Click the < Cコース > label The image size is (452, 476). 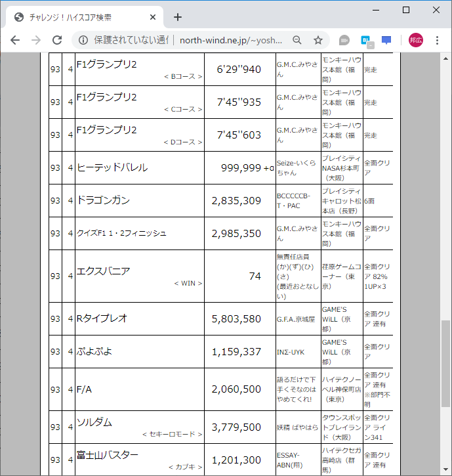coord(183,109)
